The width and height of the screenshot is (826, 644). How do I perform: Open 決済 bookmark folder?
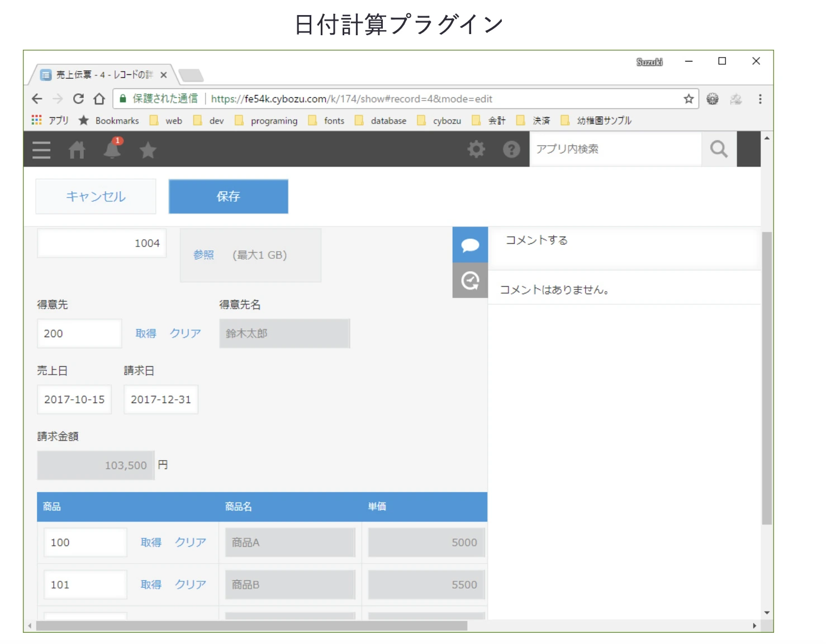(x=534, y=120)
